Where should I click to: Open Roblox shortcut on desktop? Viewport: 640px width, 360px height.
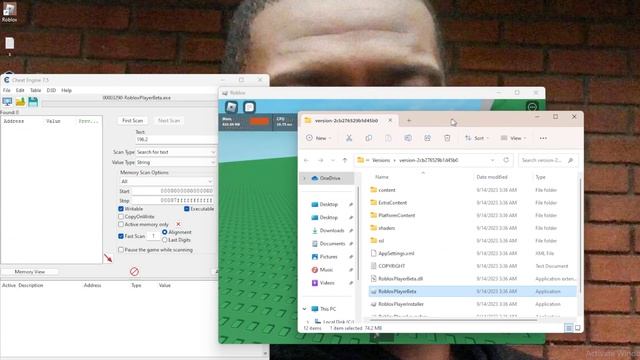click(9, 12)
